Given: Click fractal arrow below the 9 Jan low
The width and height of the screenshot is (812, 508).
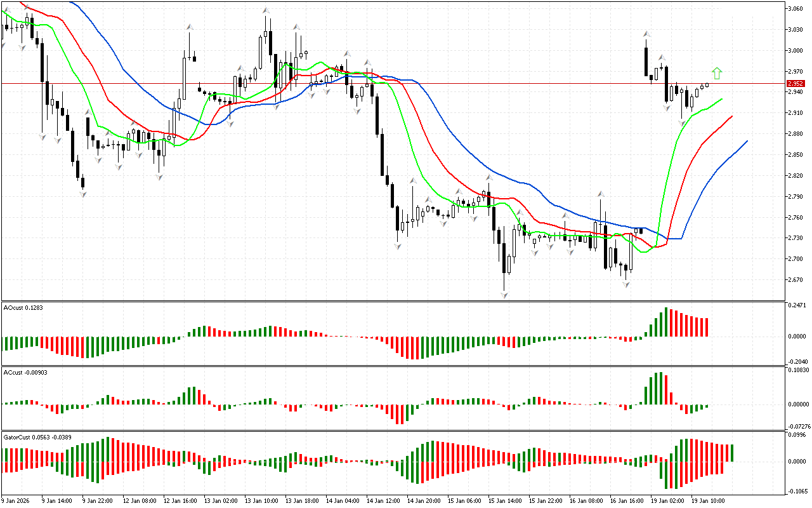Looking at the screenshot, I should point(82,194).
